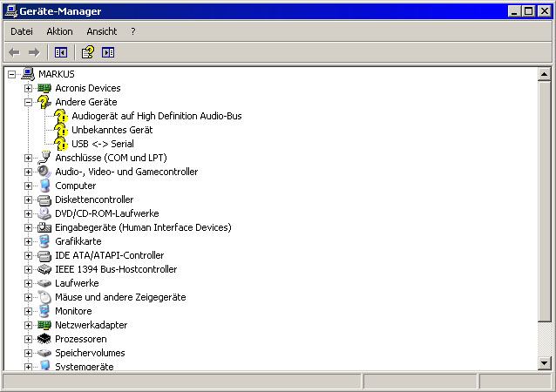
Task: Maximize the Geräte-Manager window
Action: click(x=528, y=11)
